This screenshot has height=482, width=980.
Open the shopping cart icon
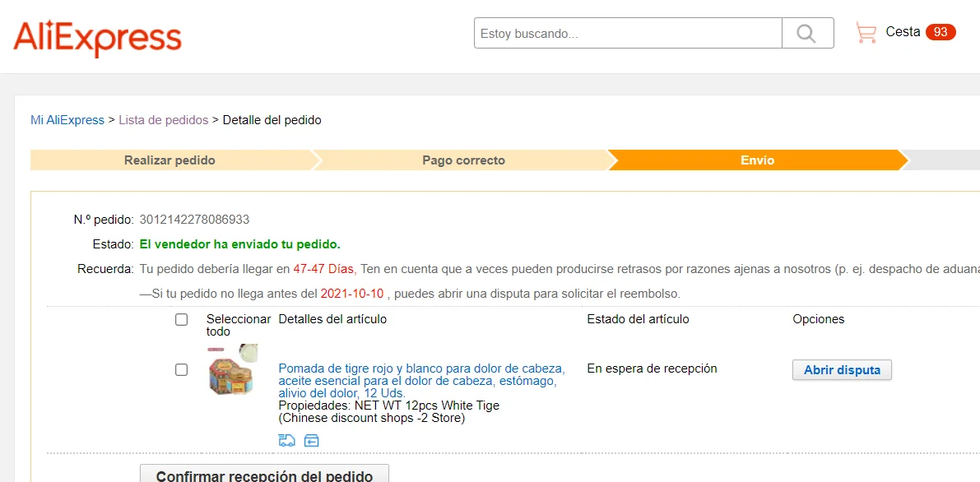pos(866,33)
